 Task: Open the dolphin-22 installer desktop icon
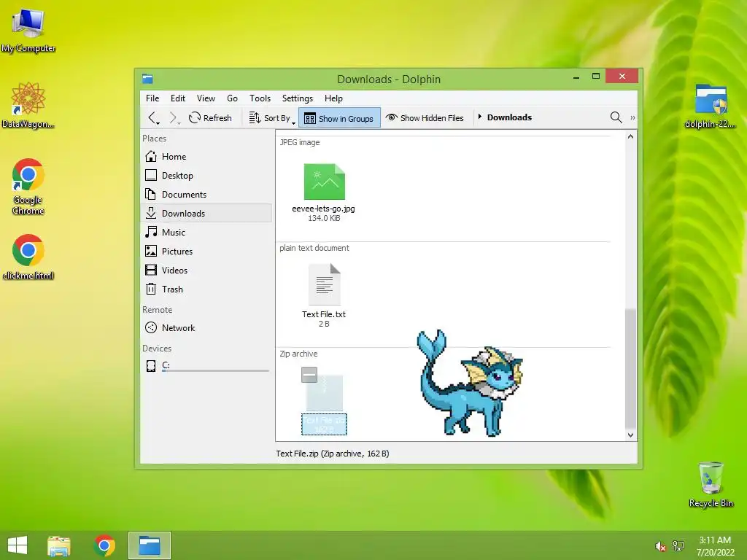(711, 106)
